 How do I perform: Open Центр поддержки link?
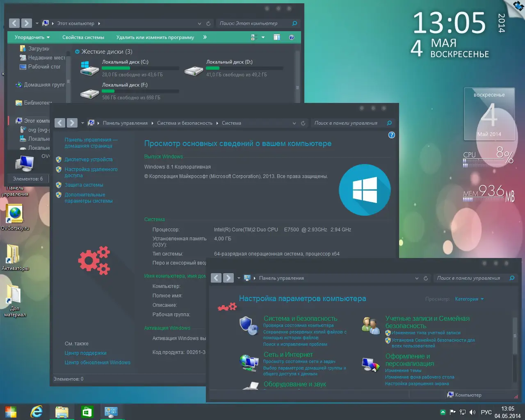(x=85, y=353)
